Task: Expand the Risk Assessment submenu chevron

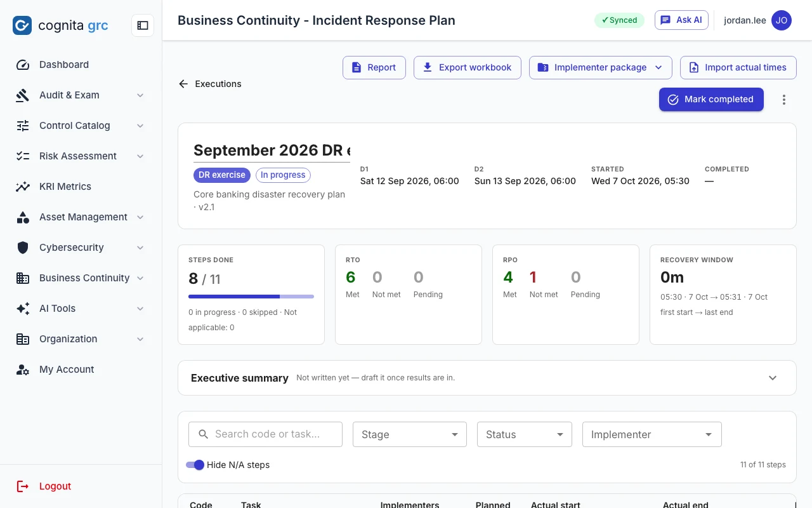Action: [x=140, y=156]
